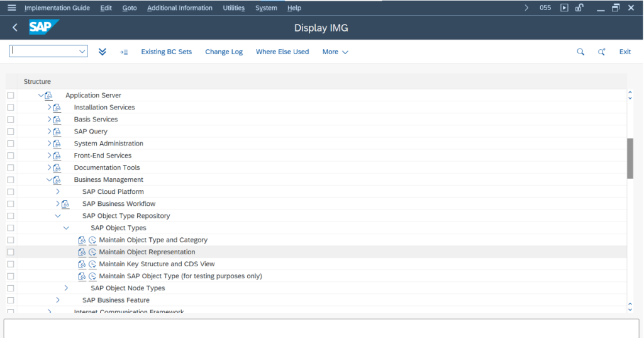Collapse the SAP Object Type Repository node

[57, 216]
